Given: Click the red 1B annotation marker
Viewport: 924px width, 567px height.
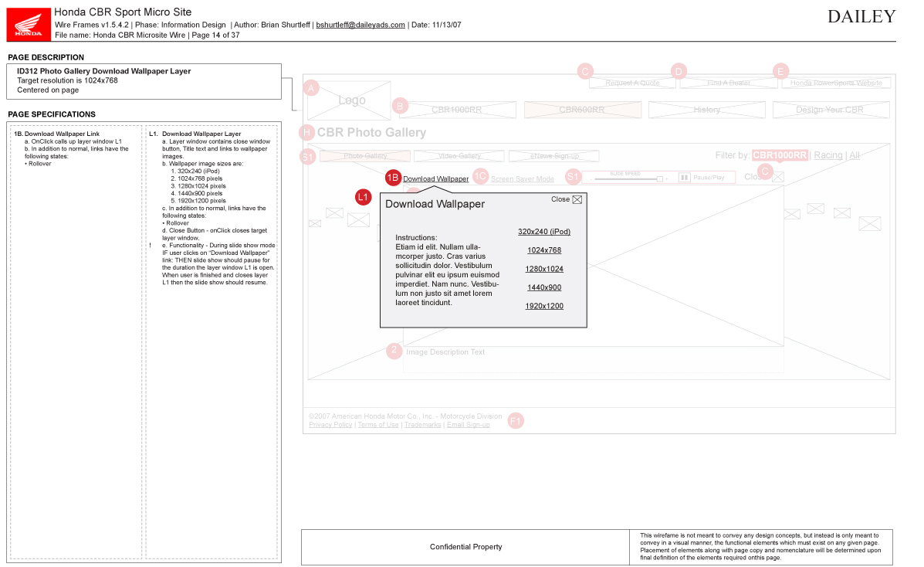Looking at the screenshot, I should (x=393, y=178).
